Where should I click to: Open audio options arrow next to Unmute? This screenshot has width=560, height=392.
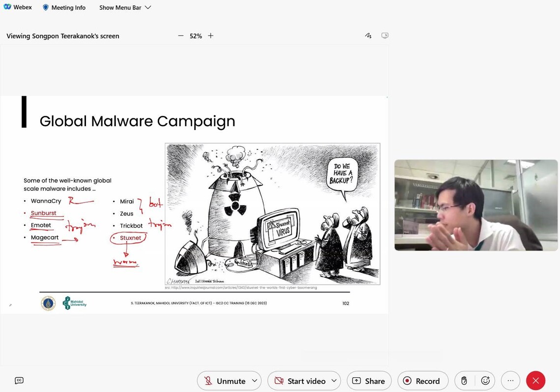click(254, 381)
